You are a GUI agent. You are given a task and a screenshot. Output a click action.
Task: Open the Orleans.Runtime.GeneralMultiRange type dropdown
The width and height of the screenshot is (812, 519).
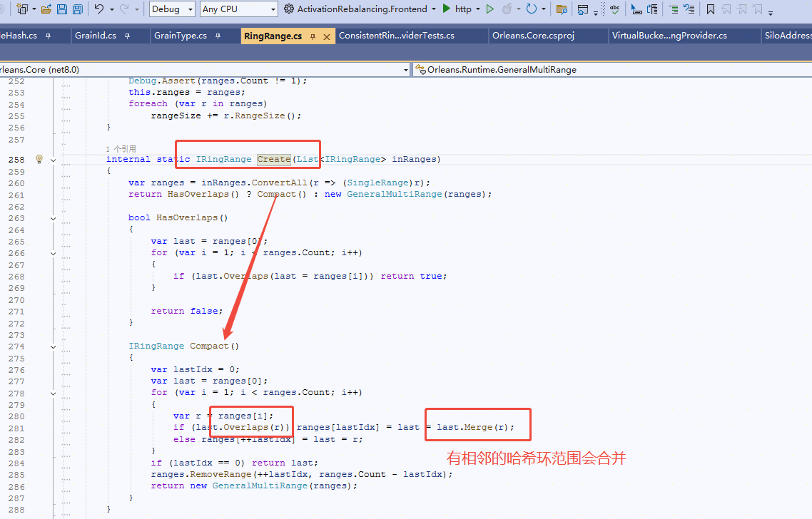coord(612,69)
